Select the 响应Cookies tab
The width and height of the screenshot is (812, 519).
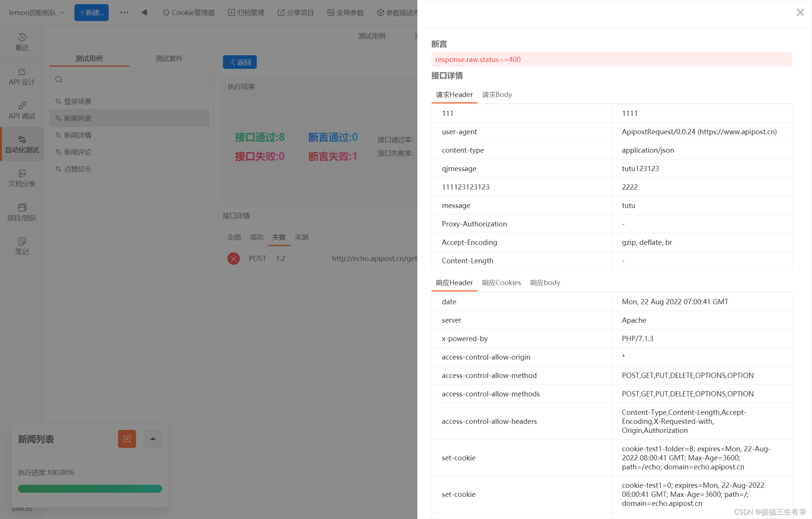[501, 283]
